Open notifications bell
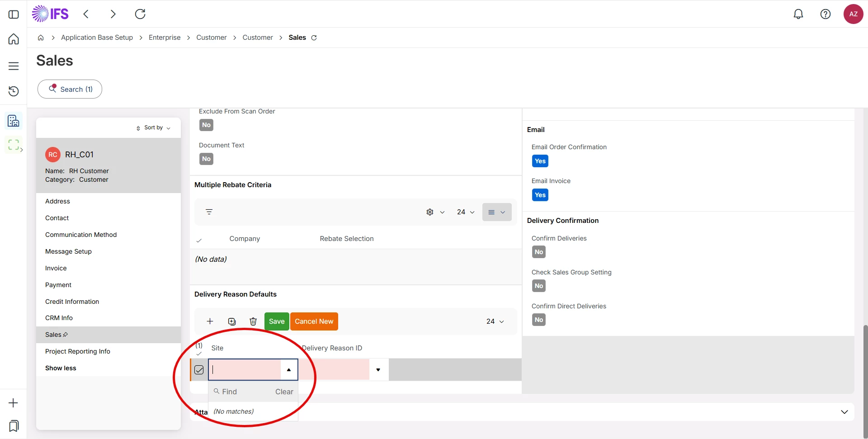Image resolution: width=868 pixels, height=439 pixels. [798, 14]
